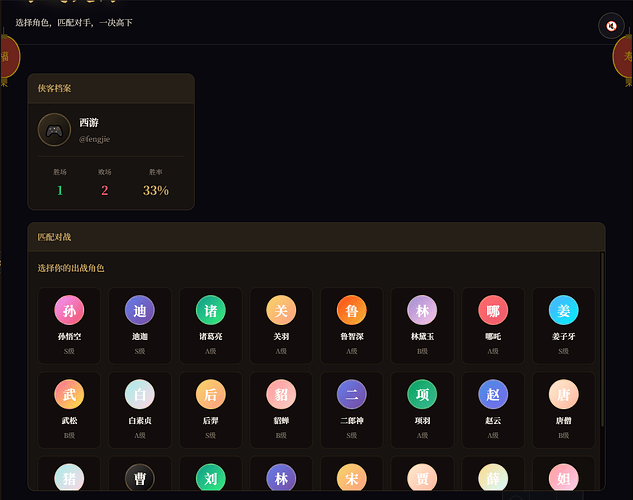Select the green 项羽 avatar
This screenshot has height=500, width=633.
[422, 394]
